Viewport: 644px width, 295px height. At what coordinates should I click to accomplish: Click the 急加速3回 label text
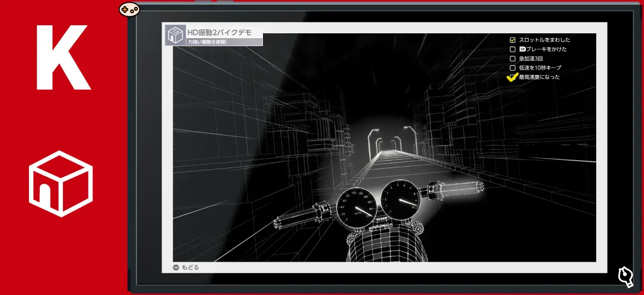[x=531, y=59]
